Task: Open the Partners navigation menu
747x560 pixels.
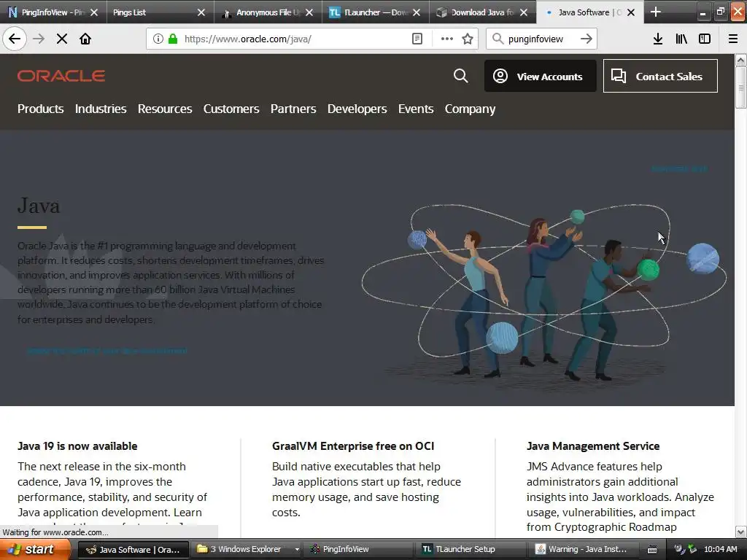Action: pyautogui.click(x=293, y=109)
